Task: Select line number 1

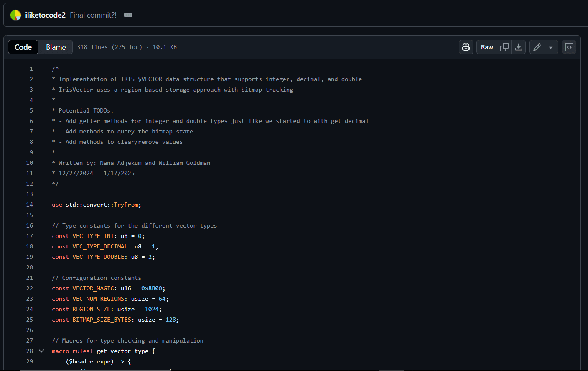Action: point(31,69)
